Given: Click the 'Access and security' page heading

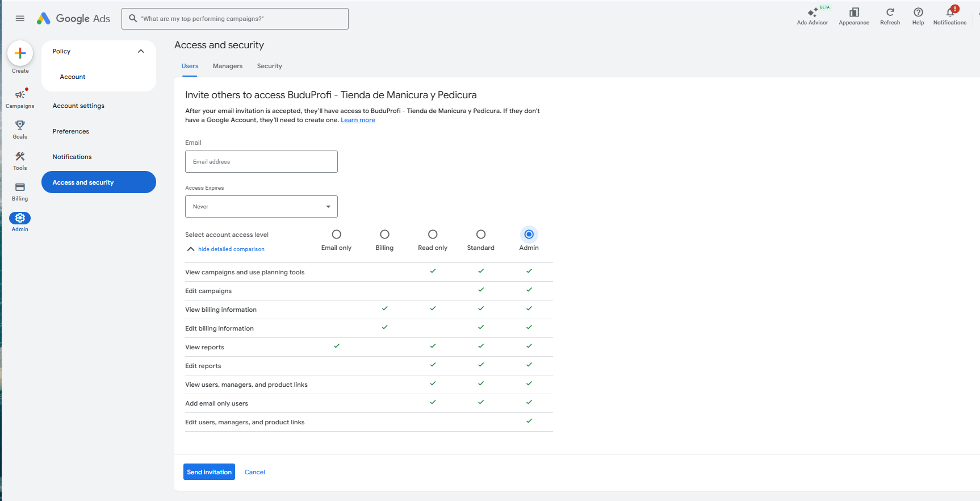Looking at the screenshot, I should 219,45.
